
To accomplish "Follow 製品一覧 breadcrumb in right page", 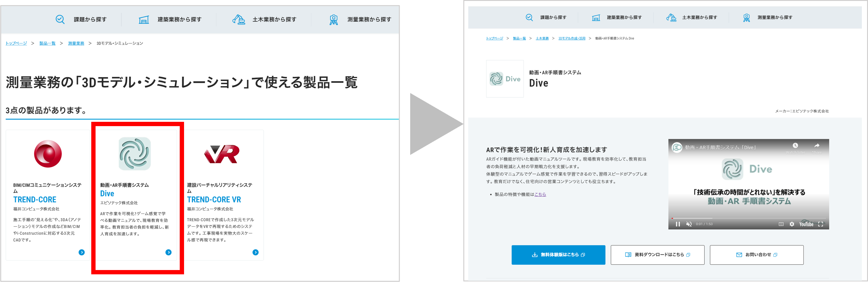I will tap(519, 38).
